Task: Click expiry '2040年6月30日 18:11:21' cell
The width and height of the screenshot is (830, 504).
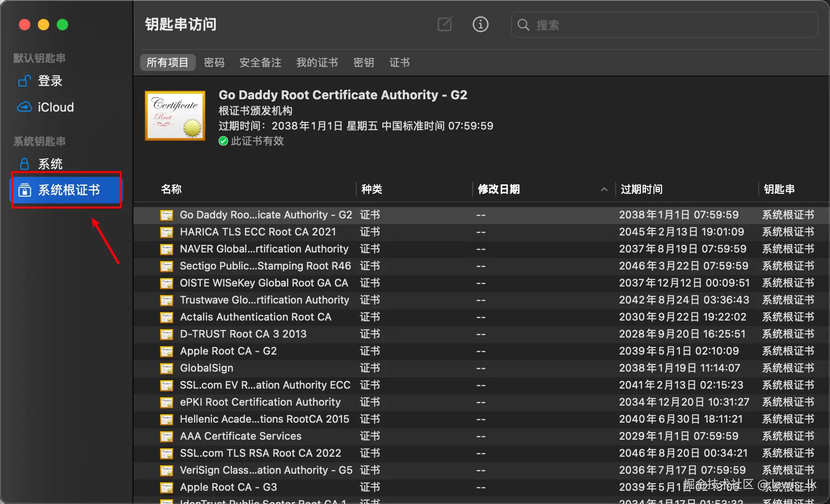Action: coord(681,419)
